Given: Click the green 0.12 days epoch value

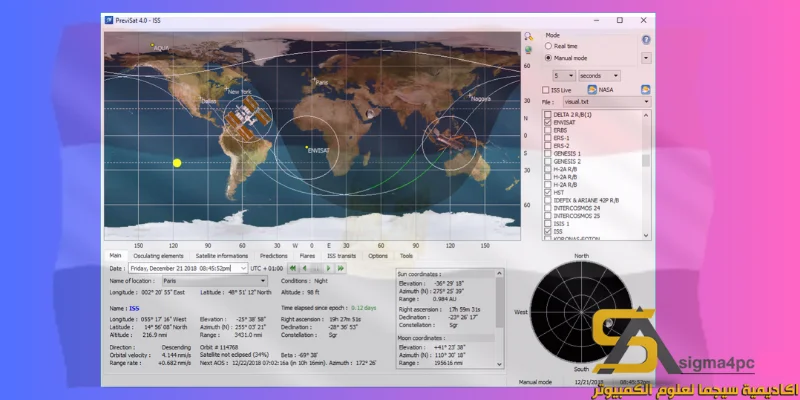Looking at the screenshot, I should [364, 308].
